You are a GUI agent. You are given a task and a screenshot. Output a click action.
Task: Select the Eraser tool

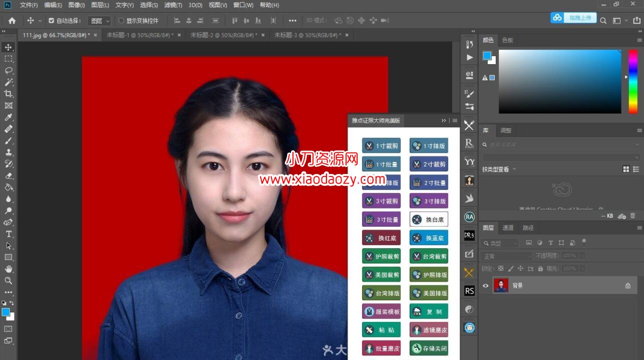pyautogui.click(x=9, y=175)
